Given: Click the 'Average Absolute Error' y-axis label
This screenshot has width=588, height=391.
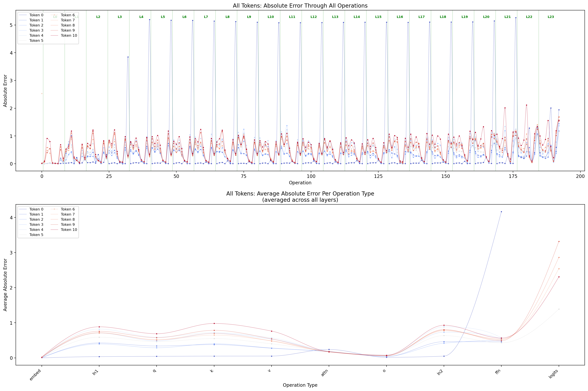Looking at the screenshot, I should click(x=5, y=285).
